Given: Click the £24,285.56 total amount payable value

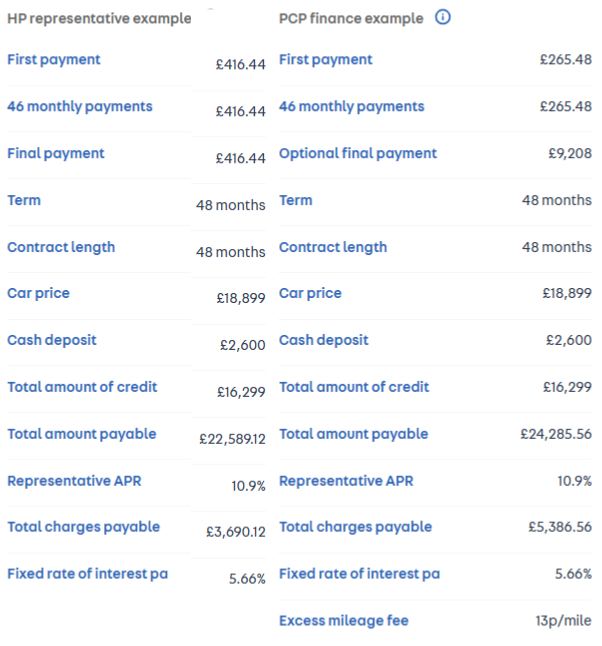Looking at the screenshot, I should pos(556,434).
